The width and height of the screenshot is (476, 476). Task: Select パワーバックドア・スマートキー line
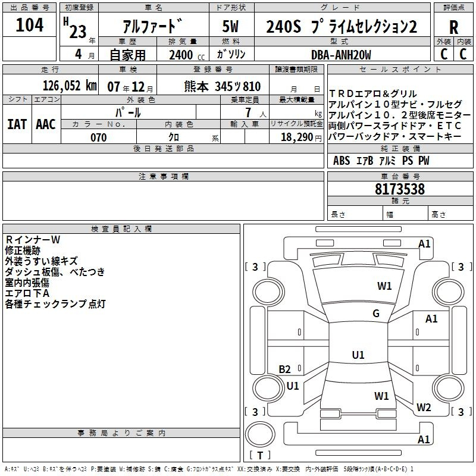(395, 137)
